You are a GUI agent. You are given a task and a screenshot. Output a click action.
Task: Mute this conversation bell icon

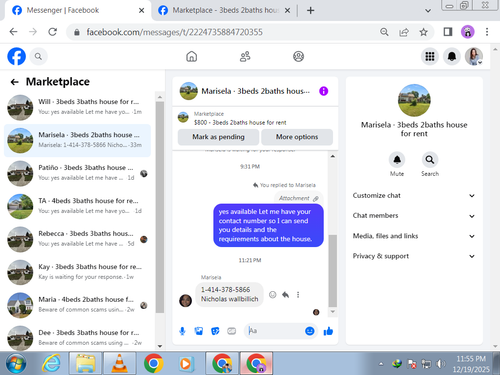point(397,160)
